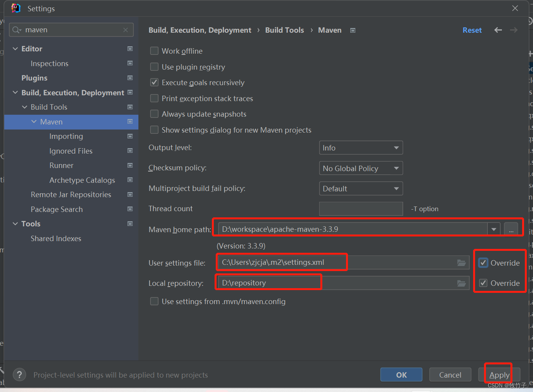Click project-level icon beside Tools row
The width and height of the screenshot is (533, 392).
130,224
